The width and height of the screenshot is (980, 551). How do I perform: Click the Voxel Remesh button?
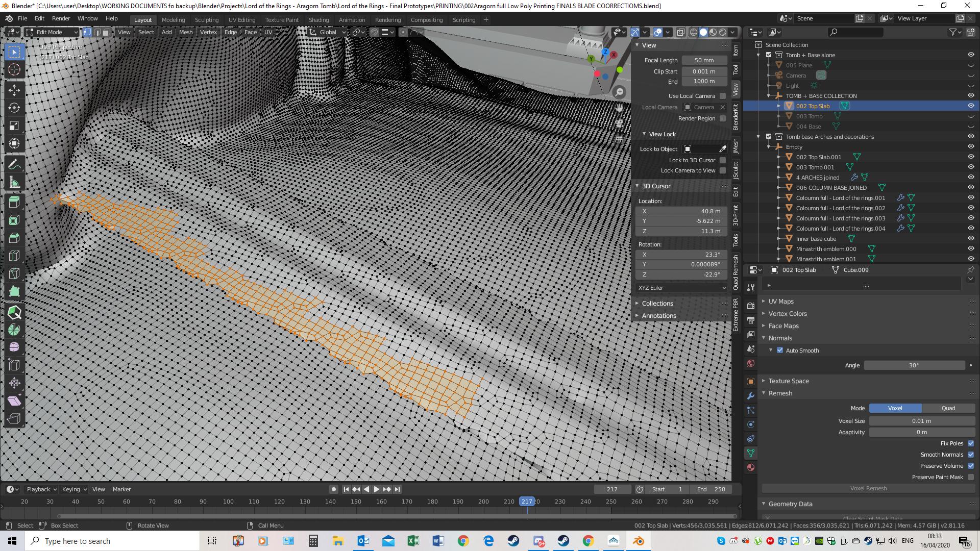click(x=868, y=488)
